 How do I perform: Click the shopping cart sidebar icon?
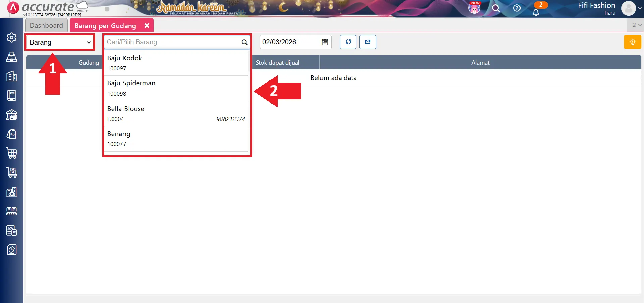pyautogui.click(x=12, y=153)
